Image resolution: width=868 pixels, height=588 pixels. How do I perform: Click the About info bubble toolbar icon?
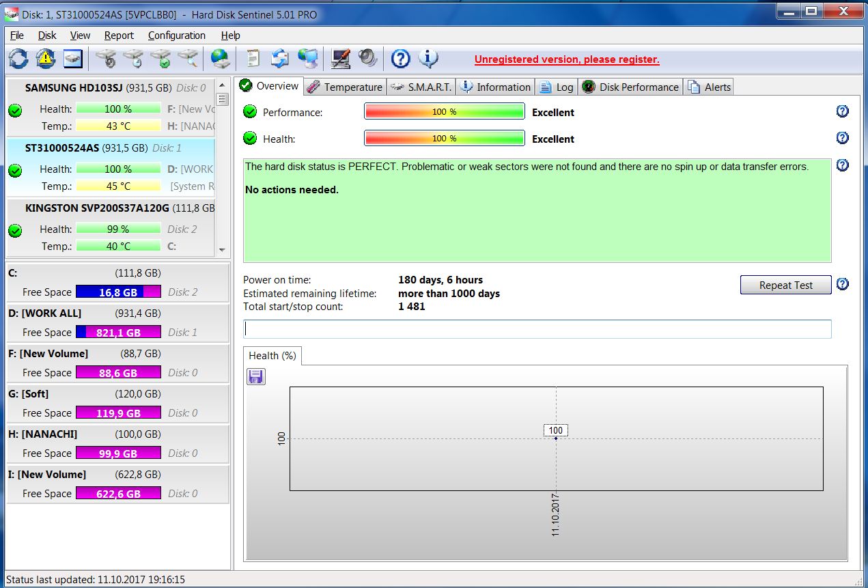tap(428, 59)
